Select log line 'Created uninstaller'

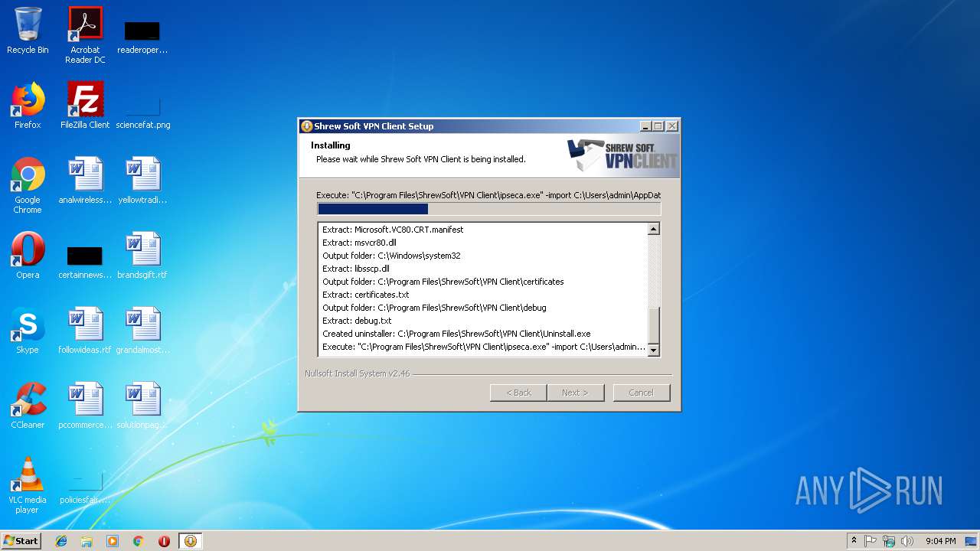pyautogui.click(x=456, y=334)
